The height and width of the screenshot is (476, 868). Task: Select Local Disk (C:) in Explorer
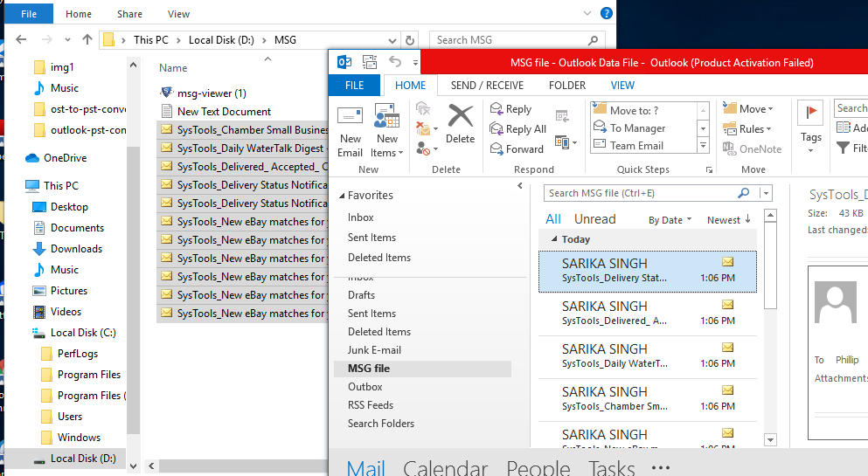(x=73, y=333)
